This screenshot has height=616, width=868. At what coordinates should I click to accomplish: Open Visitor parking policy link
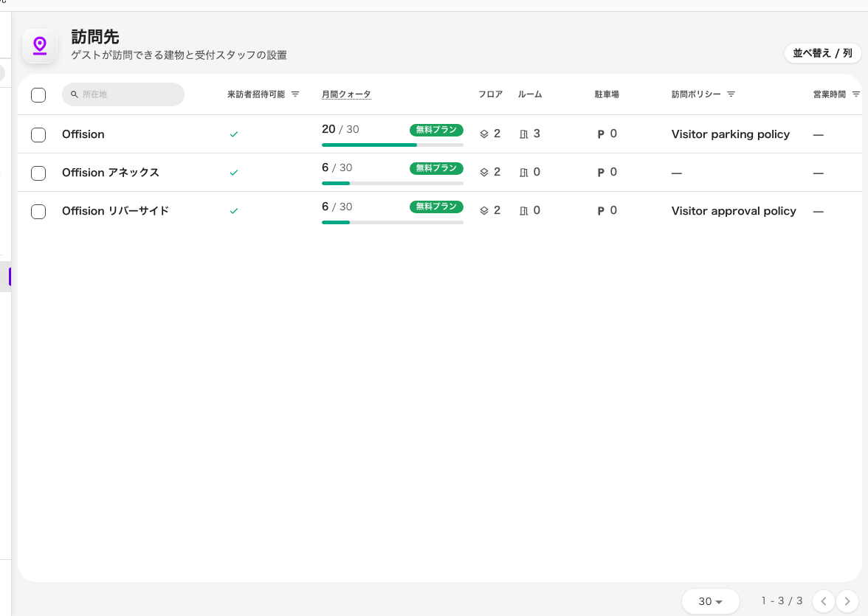(x=730, y=134)
